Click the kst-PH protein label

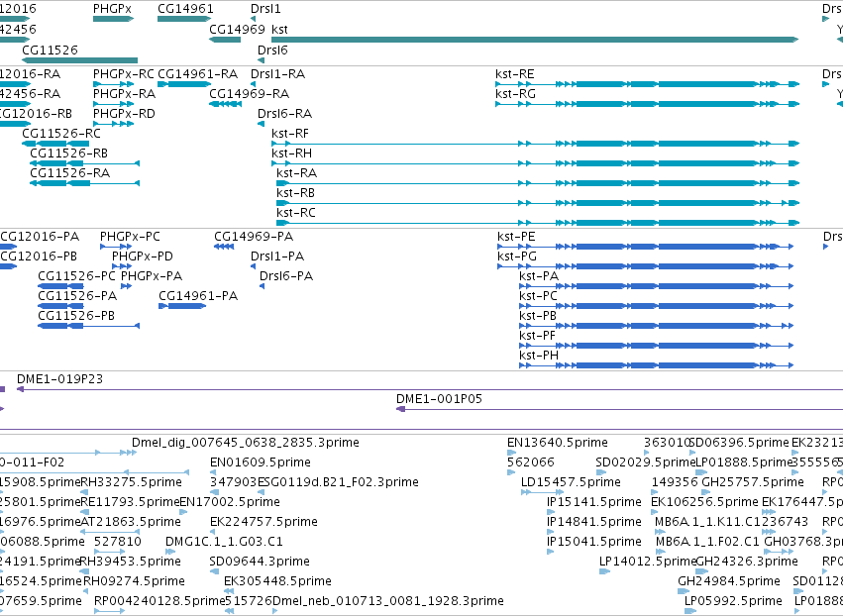click(x=539, y=356)
